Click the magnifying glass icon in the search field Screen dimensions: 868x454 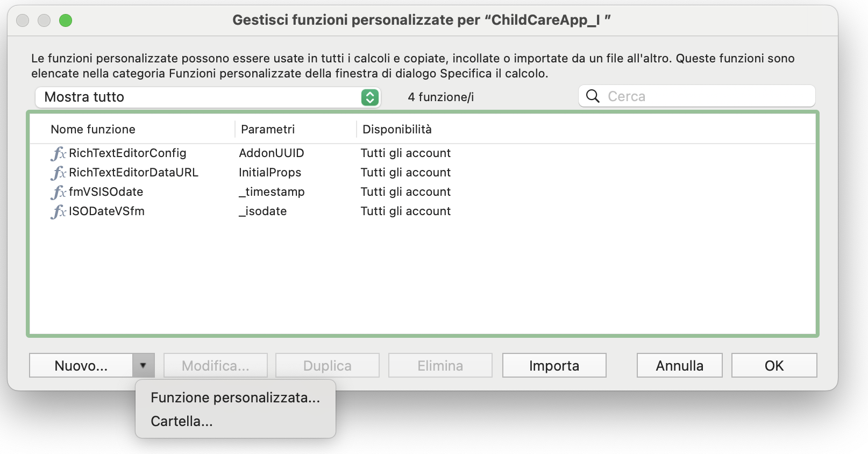593,96
